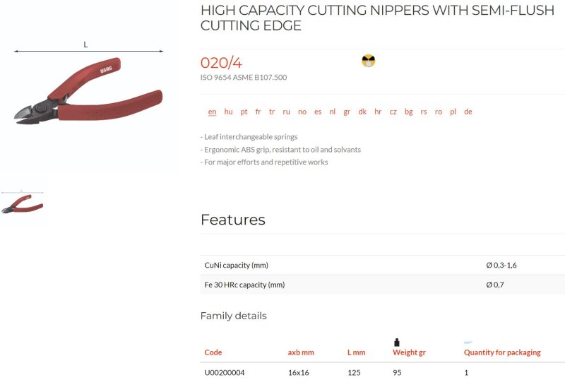Image resolution: width=565 pixels, height=392 pixels.
Task: Select the Portuguese (pt) language link
Action: [244, 112]
